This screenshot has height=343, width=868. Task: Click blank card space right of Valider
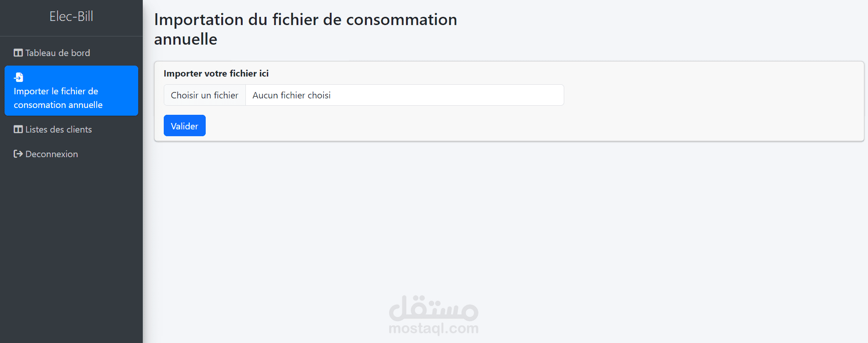pyautogui.click(x=502, y=126)
